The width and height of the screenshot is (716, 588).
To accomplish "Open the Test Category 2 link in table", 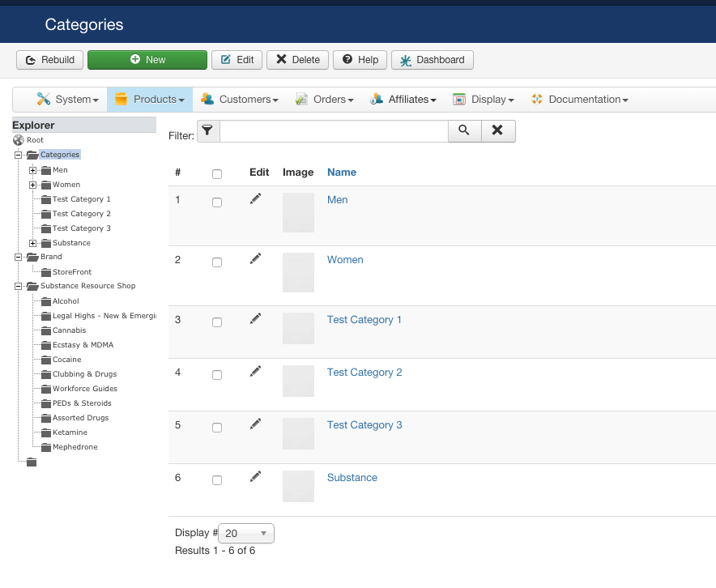I will coord(364,372).
